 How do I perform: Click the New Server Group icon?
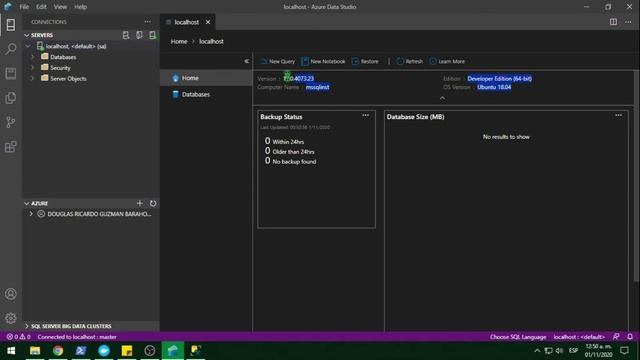(139, 35)
